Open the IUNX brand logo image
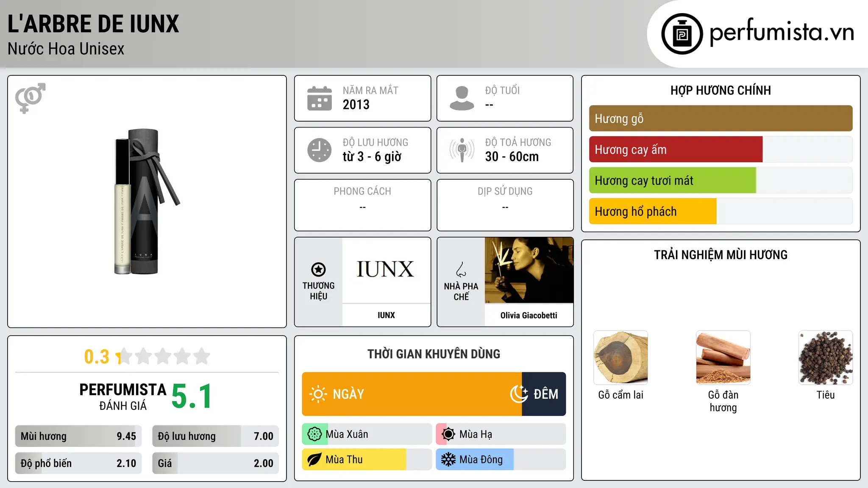This screenshot has width=868, height=488. coord(386,270)
